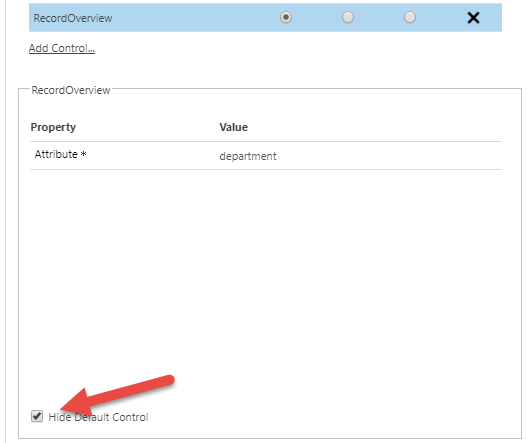Select the RecordOverview row name in the control list
This screenshot has height=443, width=527.
pos(73,18)
